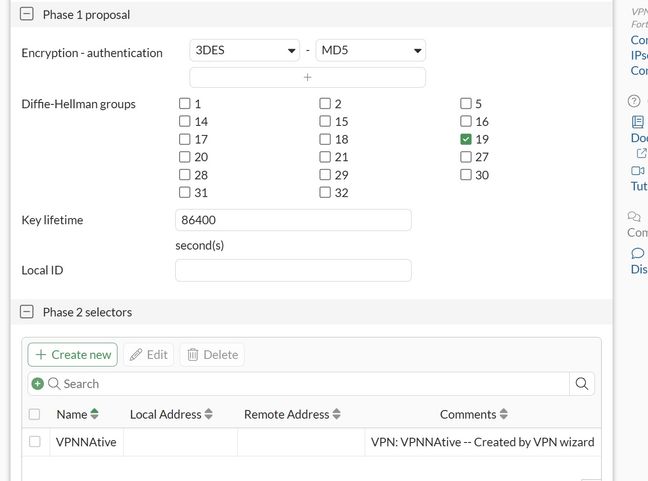Collapse the Phase 2 selectors section
648x481 pixels.
click(27, 312)
